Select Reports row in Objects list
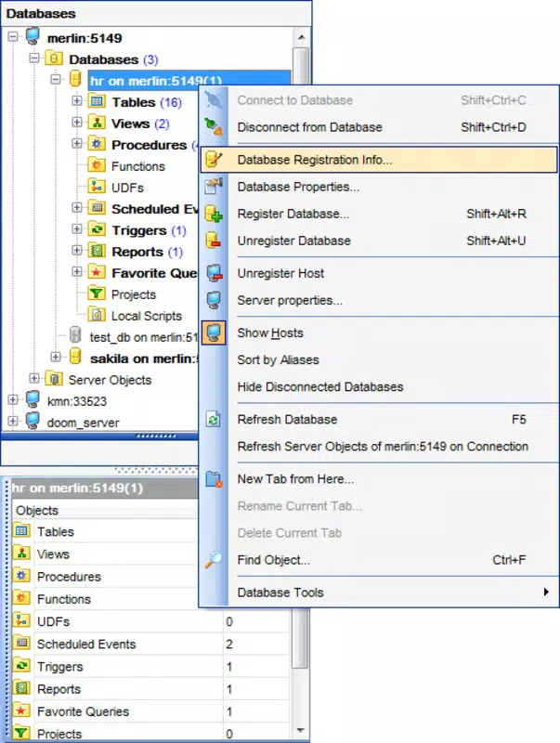 tap(150, 689)
